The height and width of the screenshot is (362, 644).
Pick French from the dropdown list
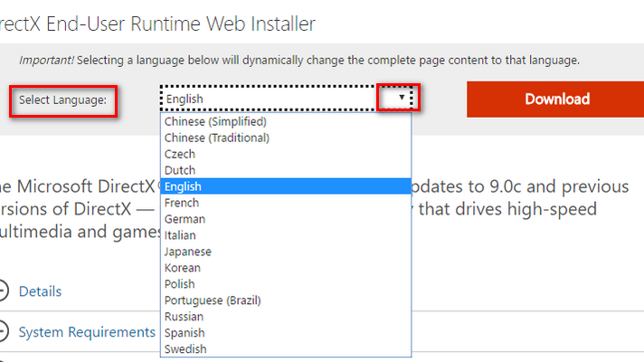click(286, 203)
